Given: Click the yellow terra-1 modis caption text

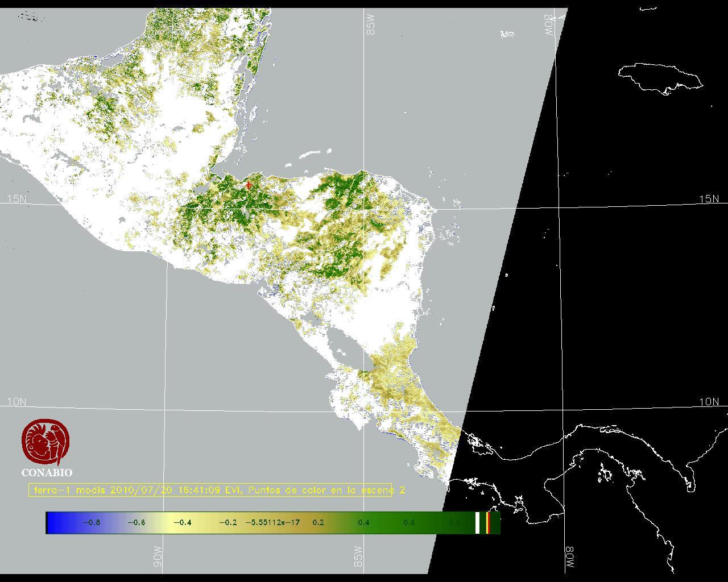Looking at the screenshot, I should [x=210, y=490].
